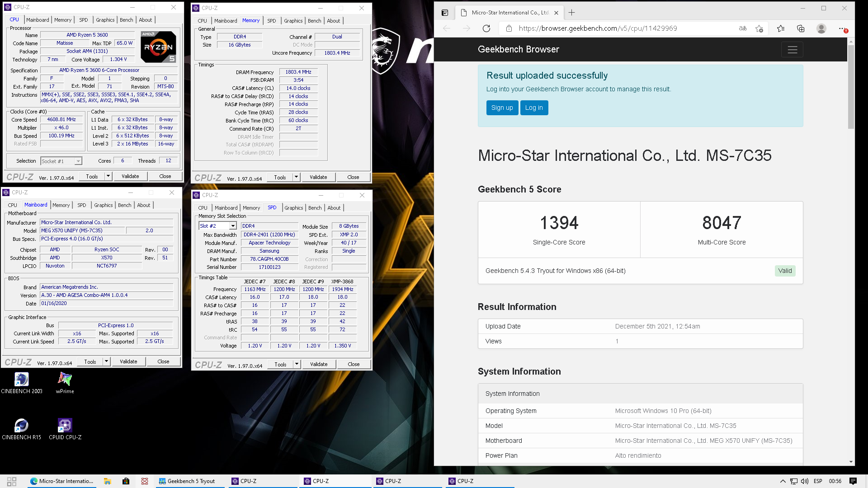This screenshot has height=488, width=868.
Task: Open the volume control in system tray
Action: pos(805,481)
